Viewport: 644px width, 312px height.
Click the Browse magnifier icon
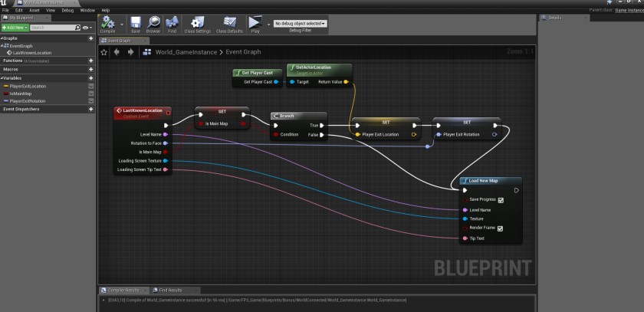154,24
